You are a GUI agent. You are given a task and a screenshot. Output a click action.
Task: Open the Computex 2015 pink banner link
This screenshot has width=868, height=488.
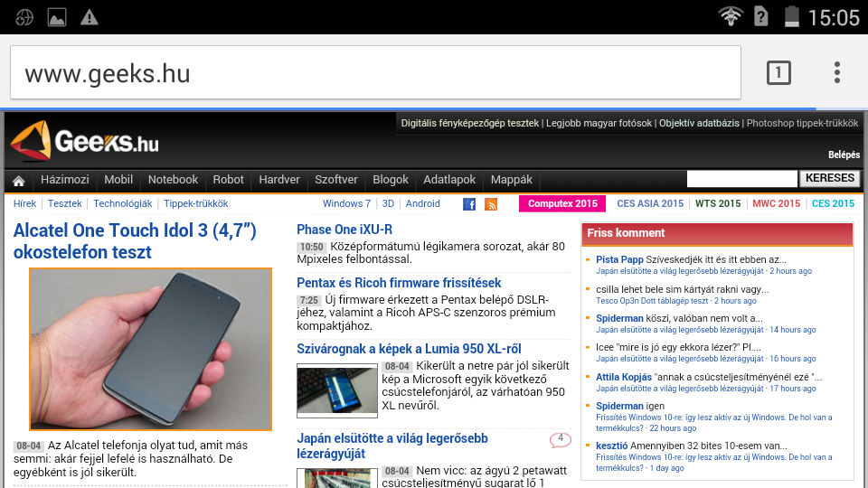point(561,204)
